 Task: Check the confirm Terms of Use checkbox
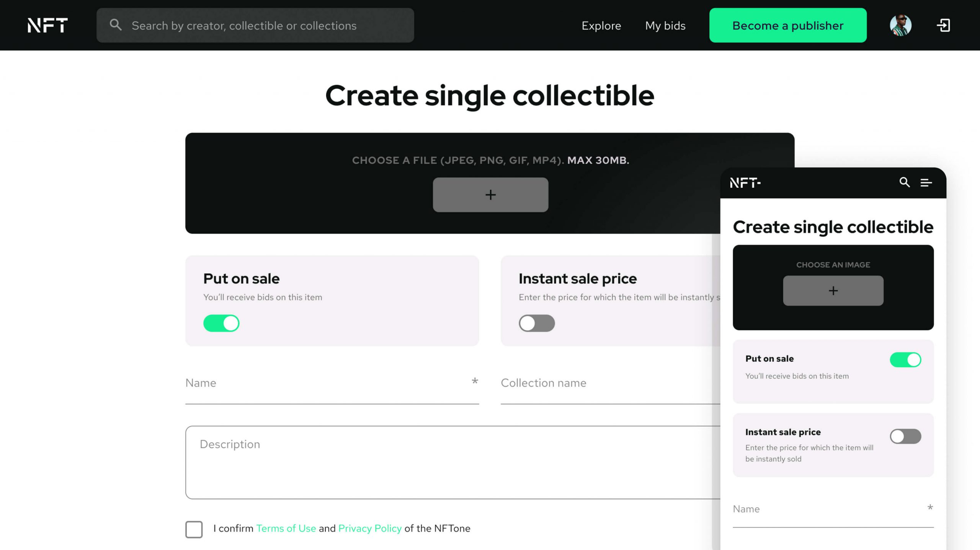pyautogui.click(x=194, y=529)
